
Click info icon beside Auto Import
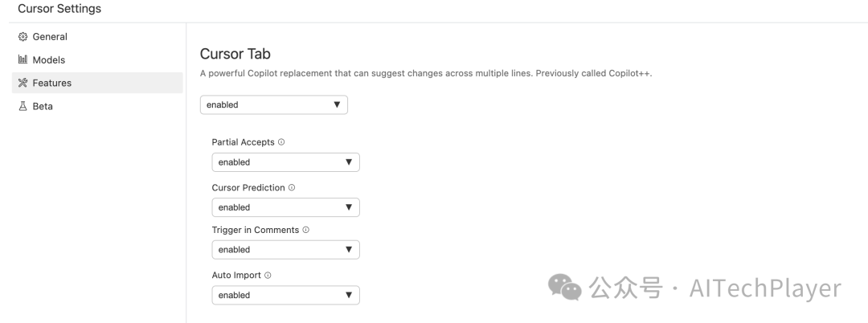tap(268, 275)
